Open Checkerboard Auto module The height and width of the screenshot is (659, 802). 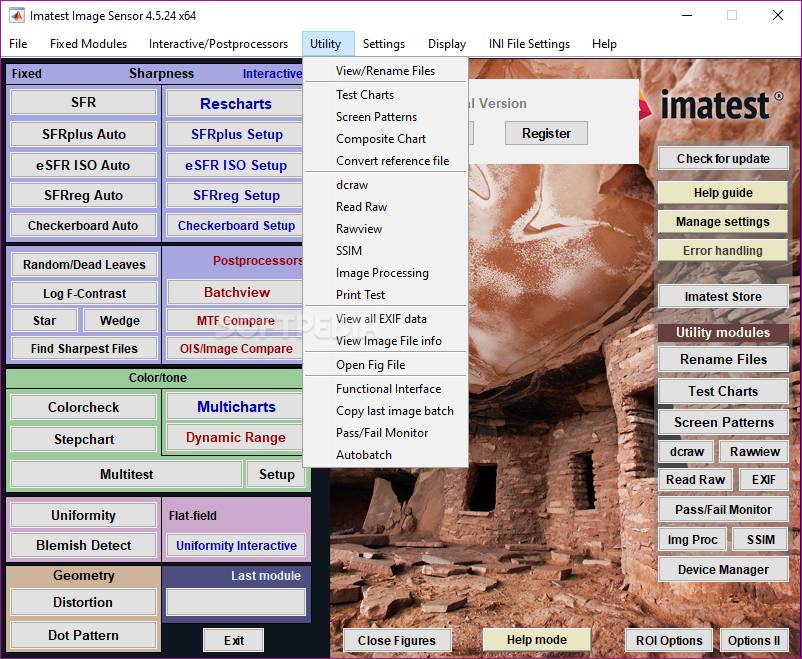click(83, 225)
